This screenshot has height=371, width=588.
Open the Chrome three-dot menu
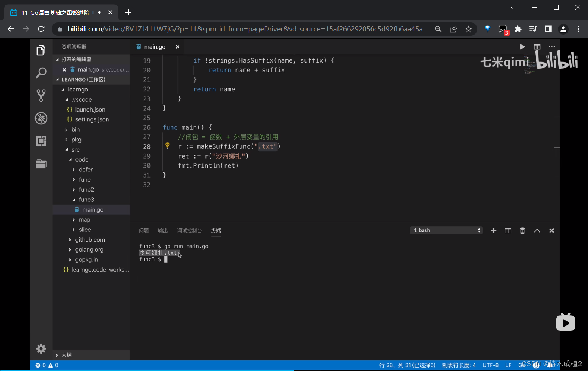click(579, 29)
